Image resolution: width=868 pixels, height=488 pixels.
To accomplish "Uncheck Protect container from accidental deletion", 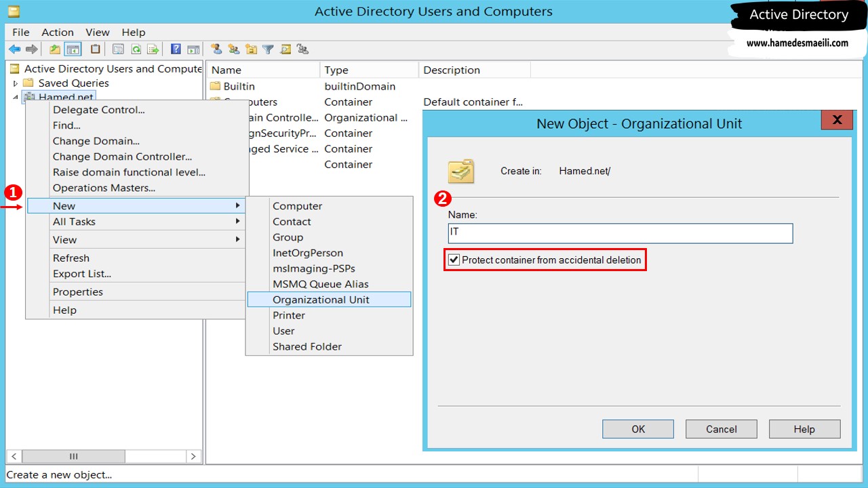I will pyautogui.click(x=454, y=260).
